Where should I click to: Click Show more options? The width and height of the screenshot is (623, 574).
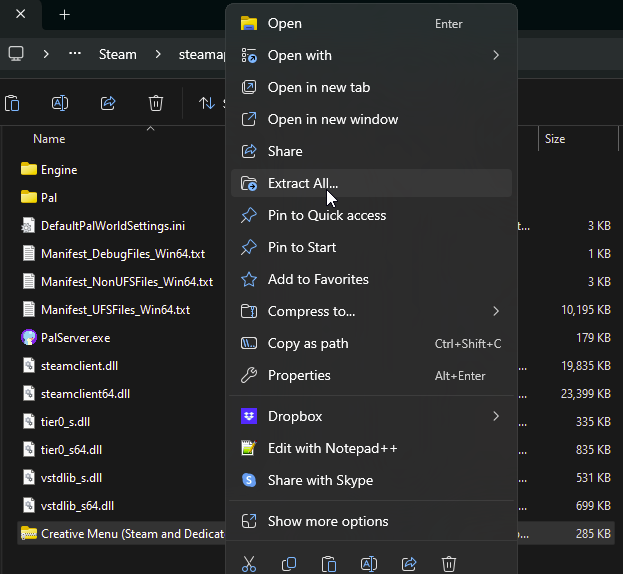pos(328,521)
